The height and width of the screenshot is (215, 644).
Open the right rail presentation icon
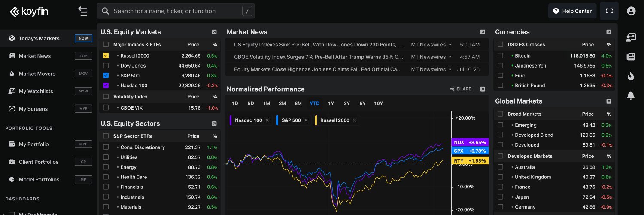click(631, 37)
